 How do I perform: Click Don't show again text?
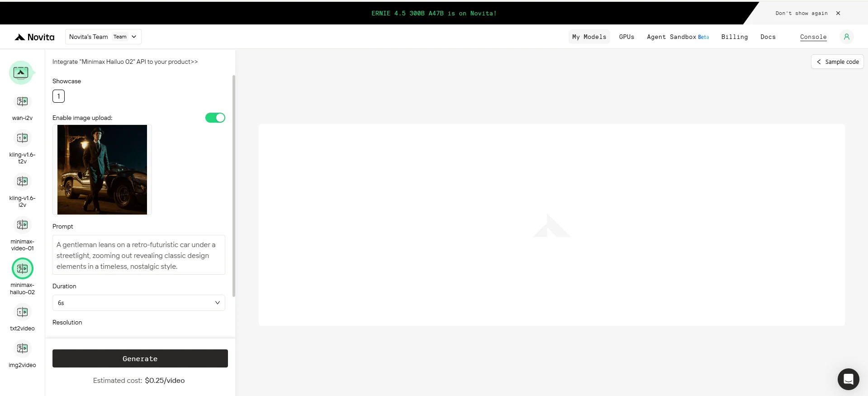801,13
